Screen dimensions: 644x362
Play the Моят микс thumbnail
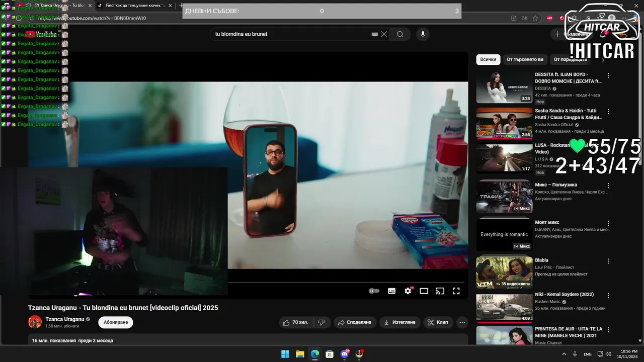tap(504, 234)
